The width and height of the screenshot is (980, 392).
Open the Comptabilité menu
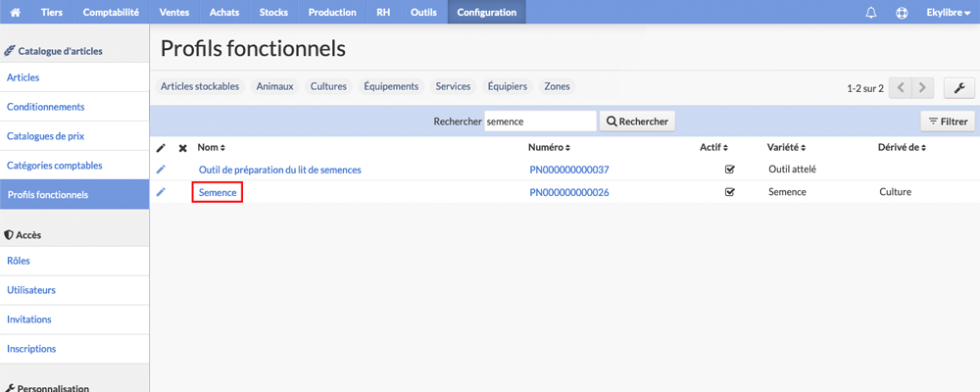[111, 12]
